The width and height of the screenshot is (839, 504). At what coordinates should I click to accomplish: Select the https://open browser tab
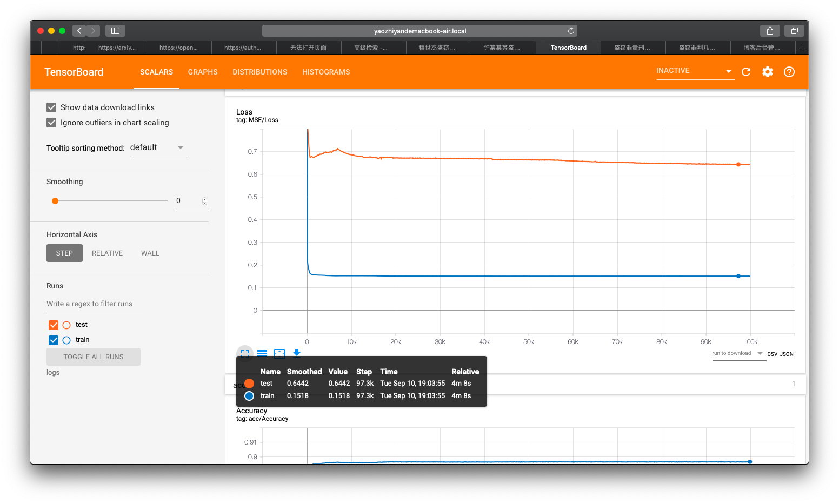coord(178,48)
